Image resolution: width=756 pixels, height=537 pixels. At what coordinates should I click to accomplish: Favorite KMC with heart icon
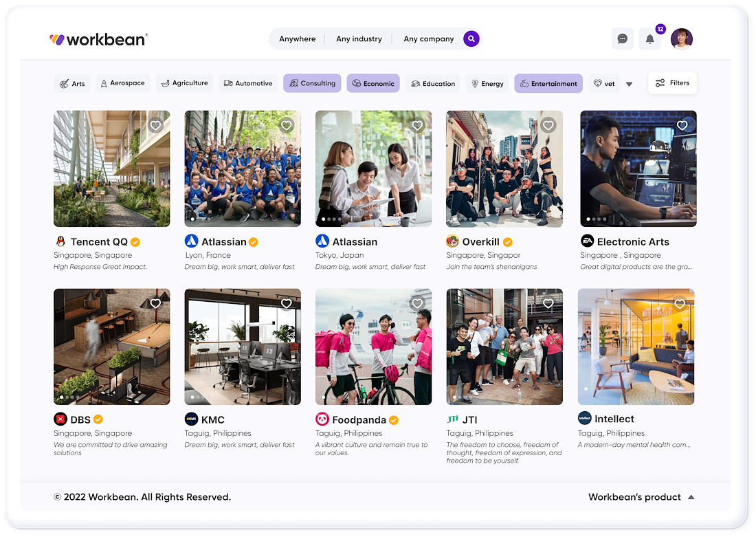point(287,303)
